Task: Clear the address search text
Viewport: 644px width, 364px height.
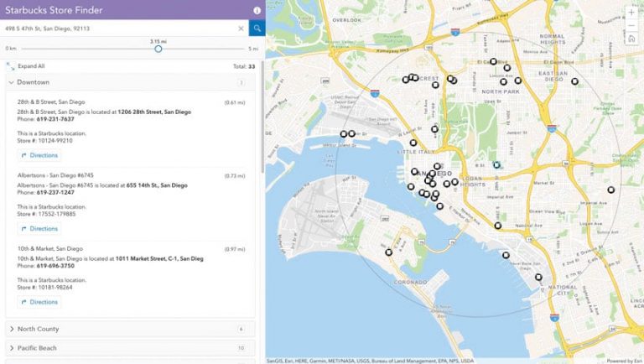Action: 241,29
